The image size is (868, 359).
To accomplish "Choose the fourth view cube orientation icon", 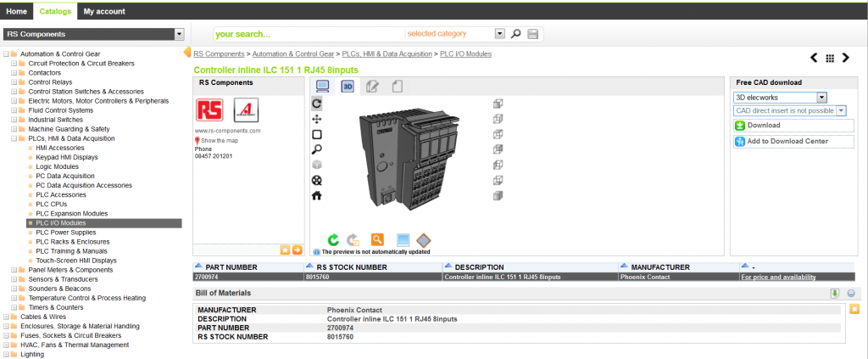I will [x=498, y=149].
